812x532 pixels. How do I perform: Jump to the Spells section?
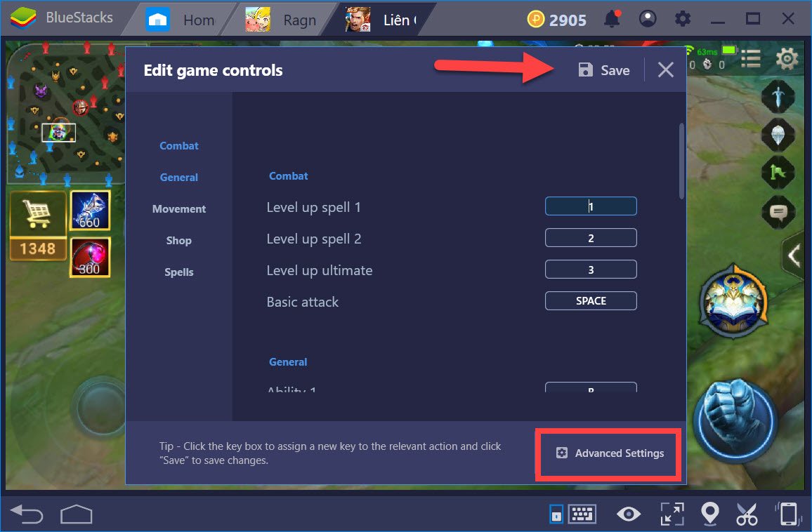pos(178,272)
